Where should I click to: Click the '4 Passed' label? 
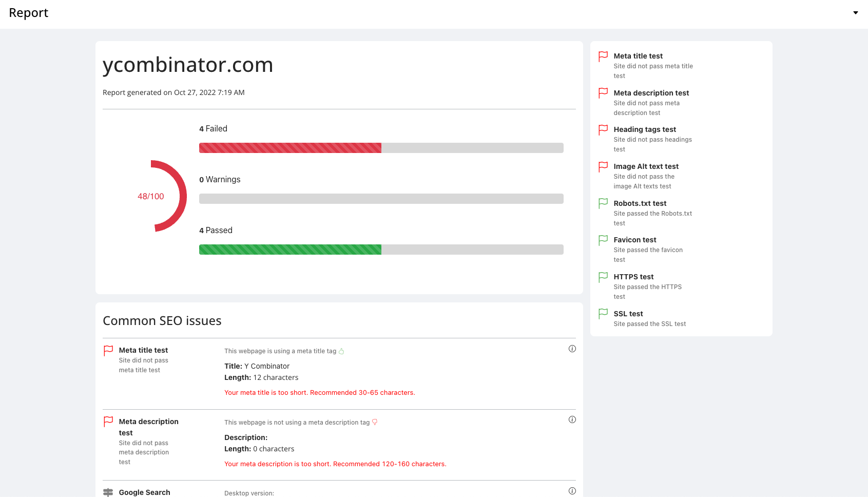pyautogui.click(x=216, y=231)
